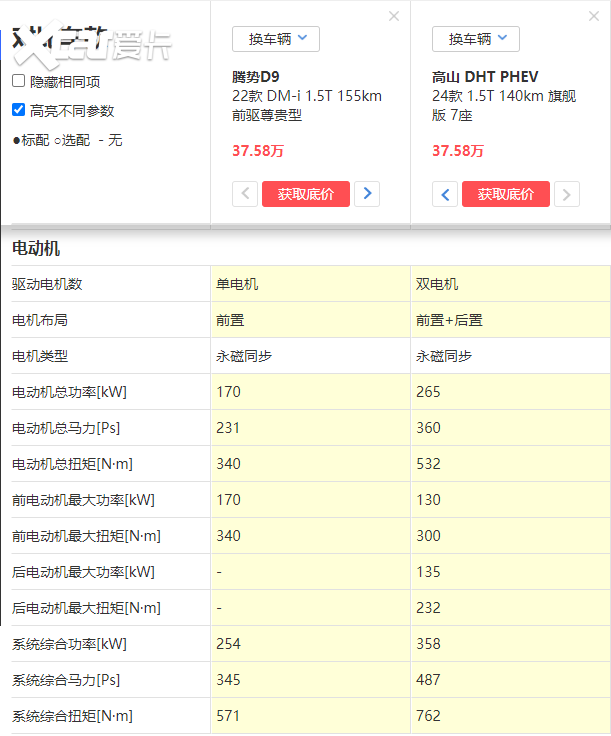
Task: Click the 231 horsepower value
Action: [229, 428]
